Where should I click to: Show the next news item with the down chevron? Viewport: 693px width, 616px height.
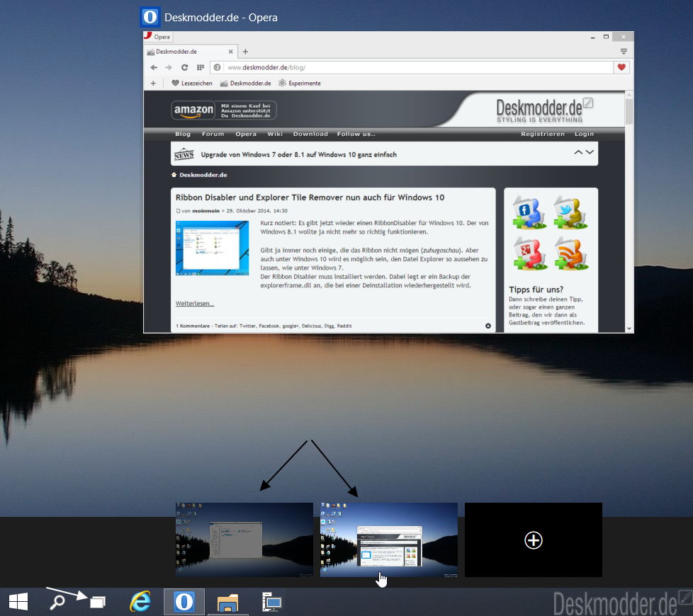590,152
